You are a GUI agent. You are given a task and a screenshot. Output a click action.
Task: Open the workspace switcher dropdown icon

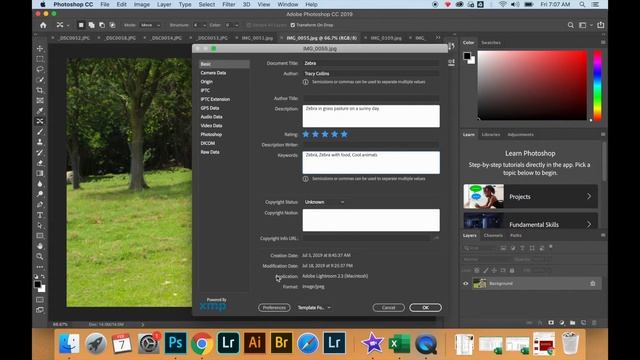584,25
